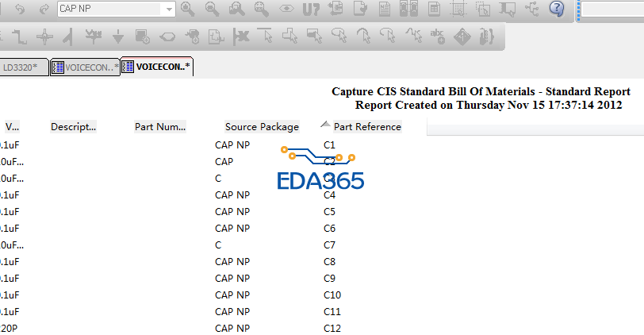Select the Place Off-Page Connector tool
Image resolution: width=644 pixels, height=335 pixels.
click(216, 37)
